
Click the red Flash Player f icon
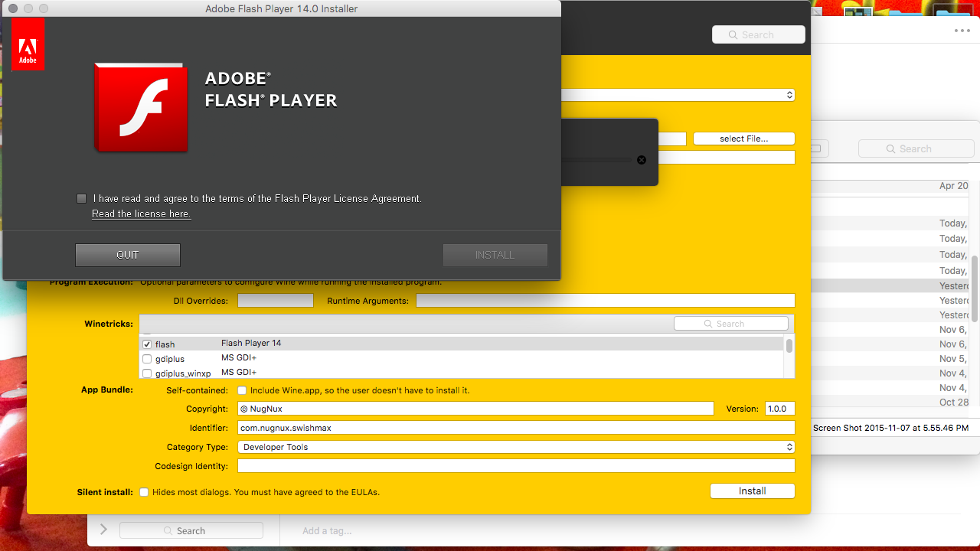141,107
